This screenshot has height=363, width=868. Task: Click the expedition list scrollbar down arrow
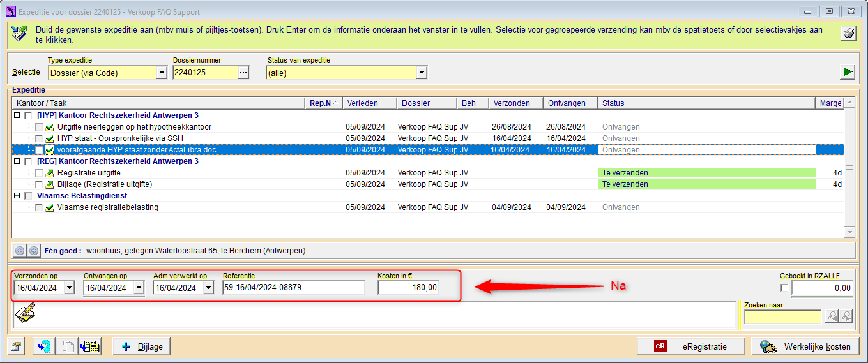click(x=849, y=232)
